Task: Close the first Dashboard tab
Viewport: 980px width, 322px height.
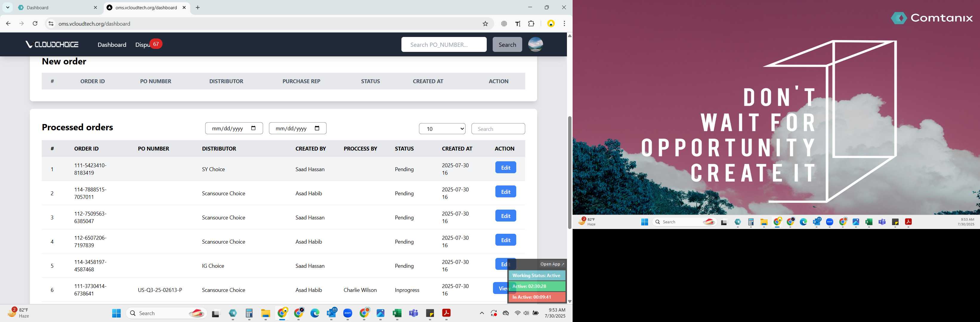Action: (x=95, y=8)
